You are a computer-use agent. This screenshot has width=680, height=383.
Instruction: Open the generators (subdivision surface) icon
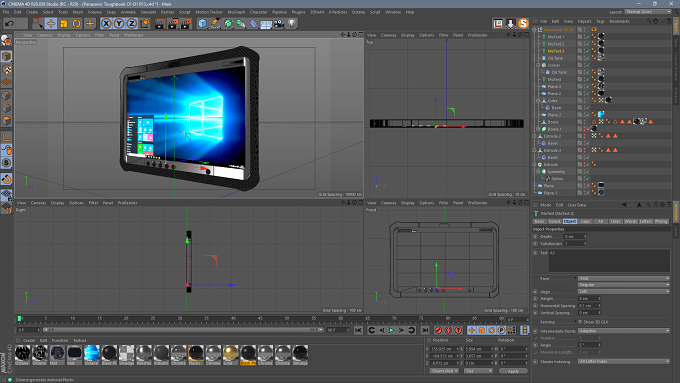[228, 23]
